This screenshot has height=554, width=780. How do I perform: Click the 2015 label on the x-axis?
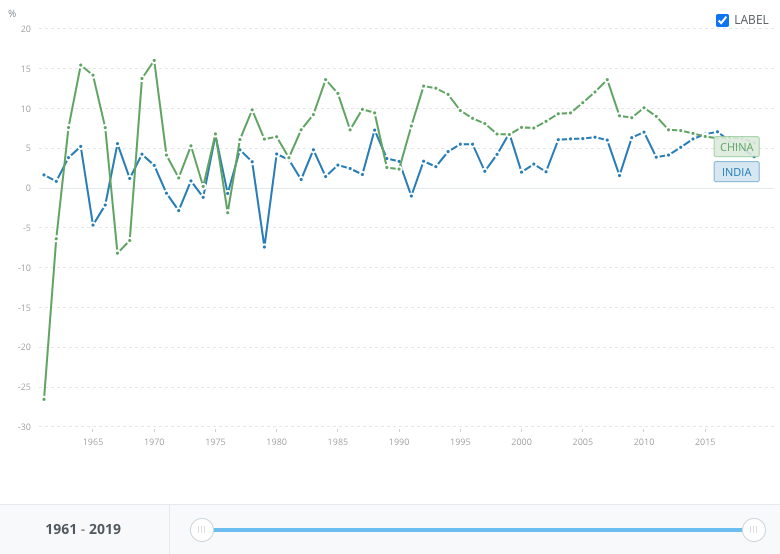point(705,442)
